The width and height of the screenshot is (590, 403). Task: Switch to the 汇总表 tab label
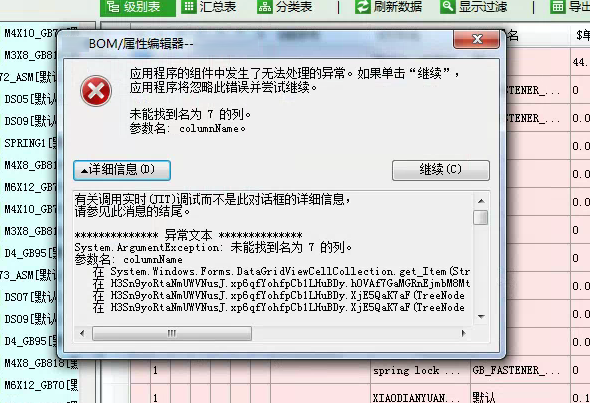[217, 7]
